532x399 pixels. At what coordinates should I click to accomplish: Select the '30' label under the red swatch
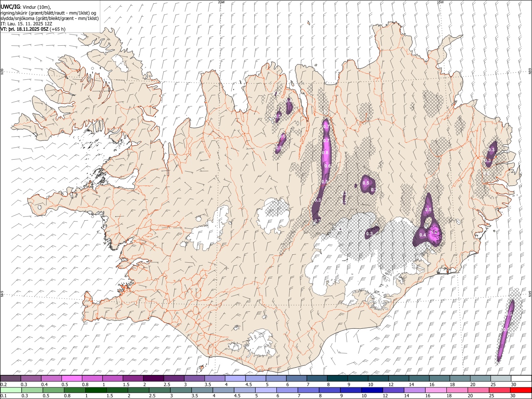pos(514,396)
